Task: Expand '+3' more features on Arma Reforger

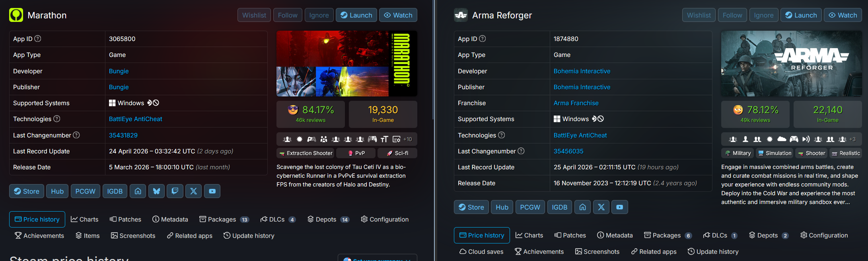Action: click(852, 139)
